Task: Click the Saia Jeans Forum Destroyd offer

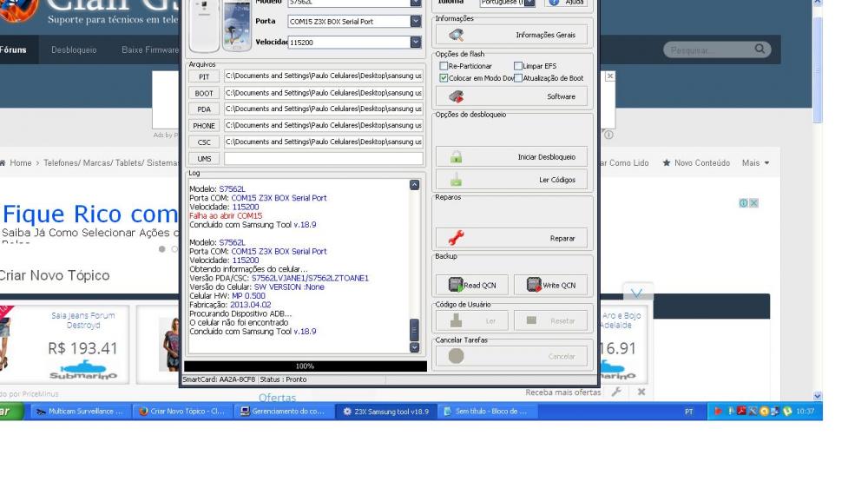Action: (83, 320)
